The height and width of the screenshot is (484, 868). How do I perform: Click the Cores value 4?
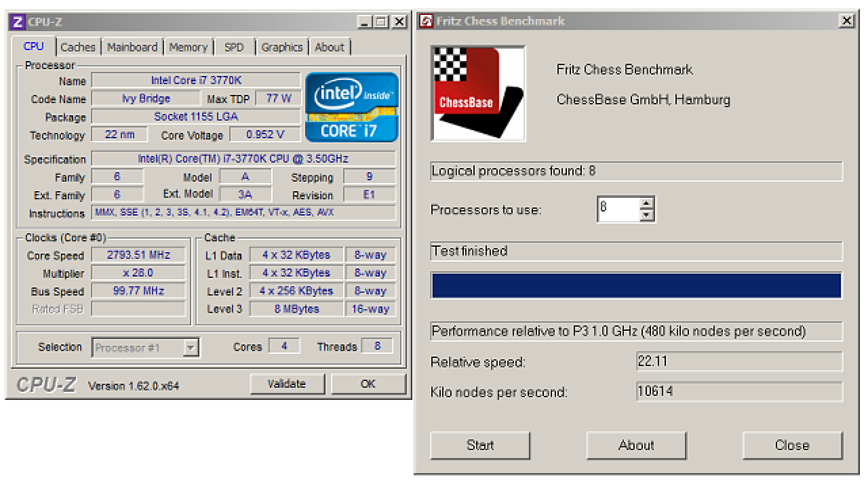284,346
